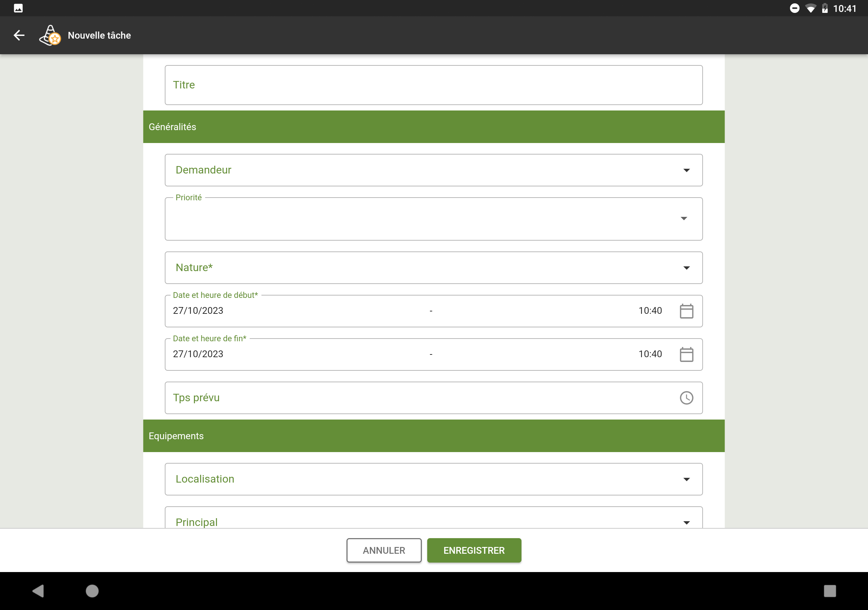Viewport: 868px width, 610px height.
Task: Tap the clock icon in Tps prévu
Action: pyautogui.click(x=686, y=398)
